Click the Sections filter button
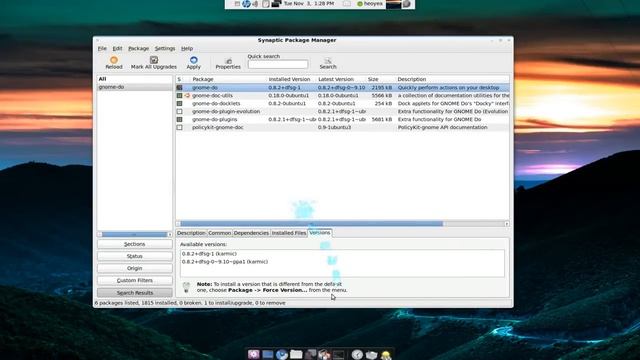Image resolution: width=640 pixels, height=360 pixels. point(135,244)
